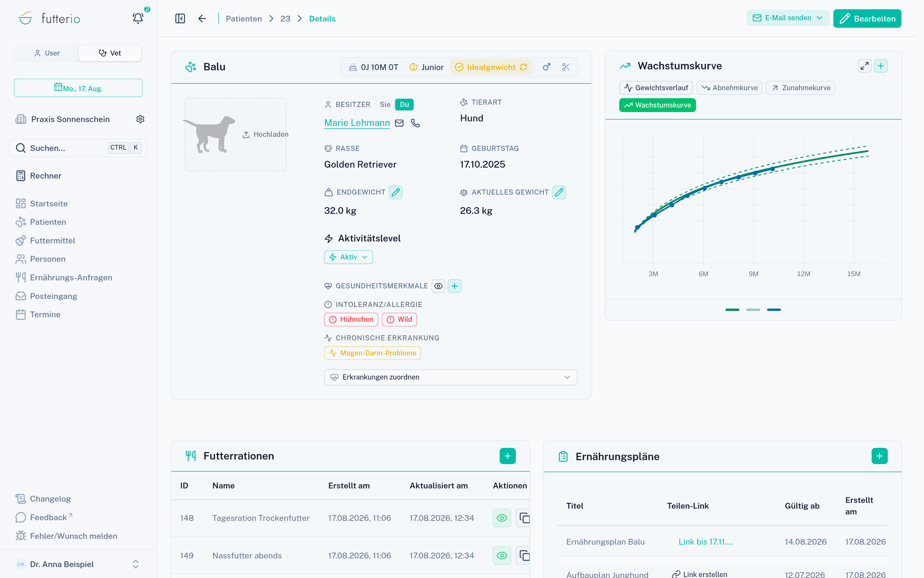Add a Gesundheitsmerkmal with plus icon
The image size is (924, 578).
(454, 286)
